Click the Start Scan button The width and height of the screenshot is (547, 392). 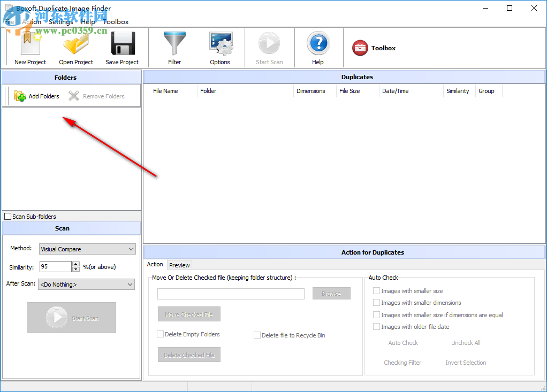[71, 318]
